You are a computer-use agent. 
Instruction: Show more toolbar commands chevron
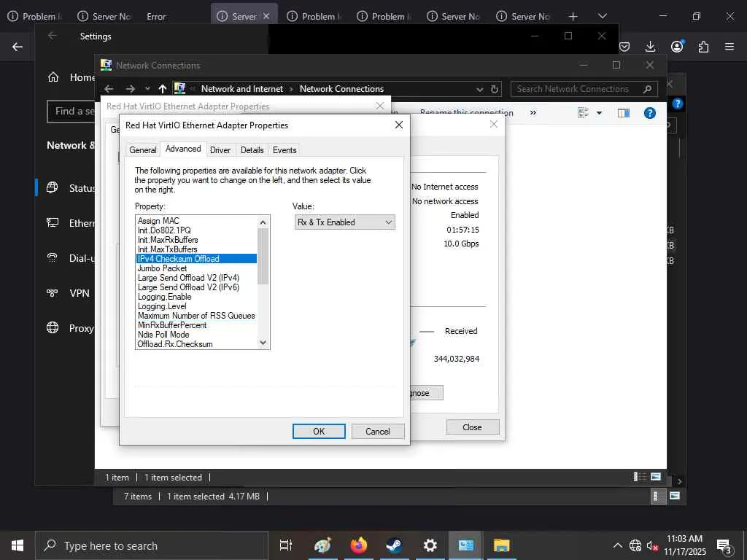[533, 113]
